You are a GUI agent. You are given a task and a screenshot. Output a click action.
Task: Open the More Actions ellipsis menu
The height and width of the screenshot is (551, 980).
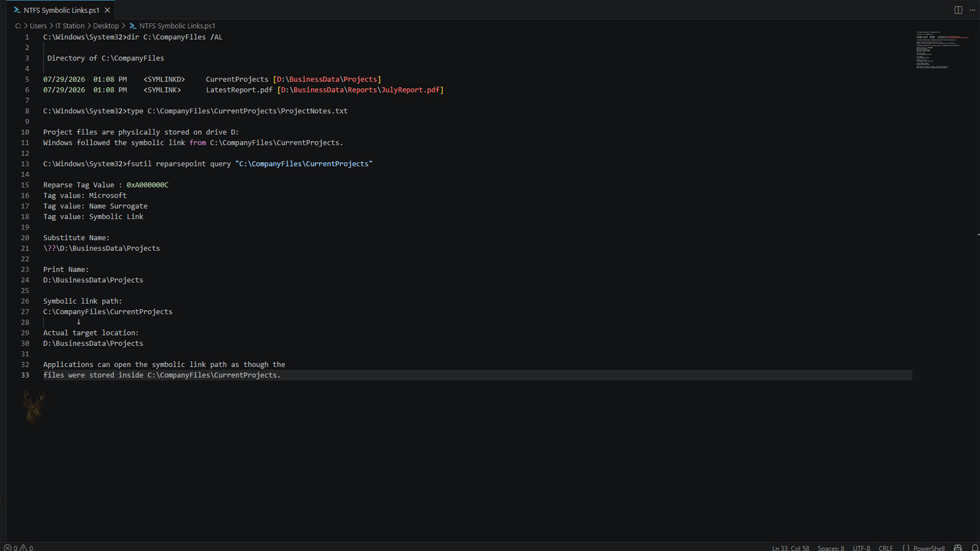(972, 10)
